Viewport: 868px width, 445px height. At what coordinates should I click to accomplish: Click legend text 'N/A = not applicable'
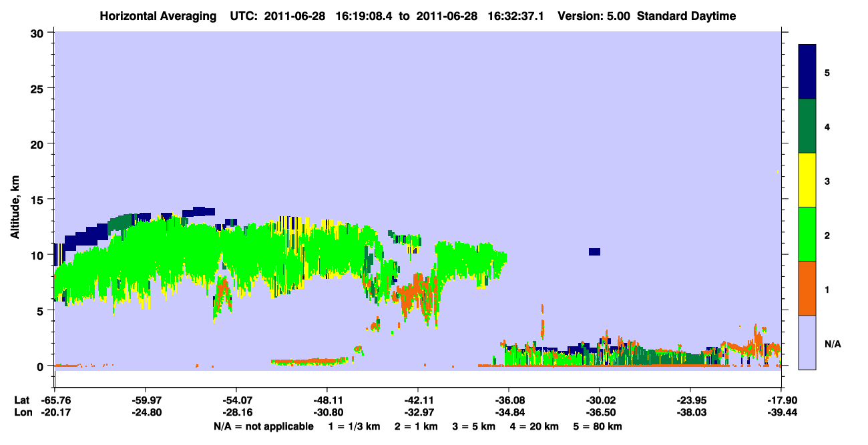click(264, 426)
